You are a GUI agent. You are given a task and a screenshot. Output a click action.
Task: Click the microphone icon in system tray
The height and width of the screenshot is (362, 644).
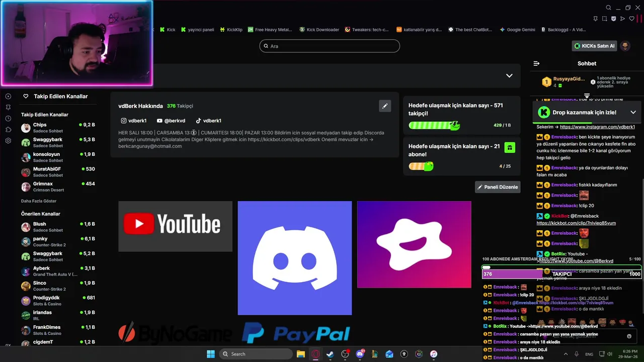[x=577, y=354]
